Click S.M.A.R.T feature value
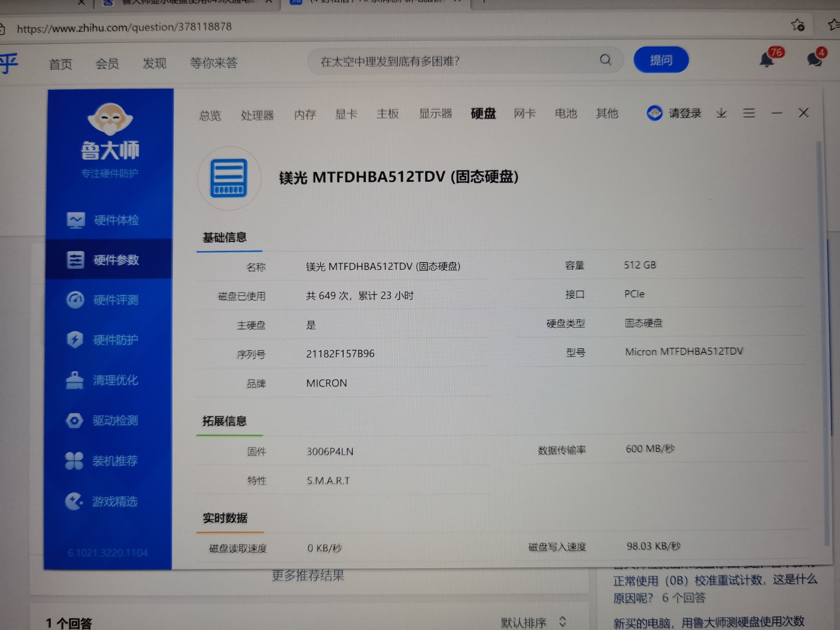This screenshot has width=840, height=630. pos(328,481)
